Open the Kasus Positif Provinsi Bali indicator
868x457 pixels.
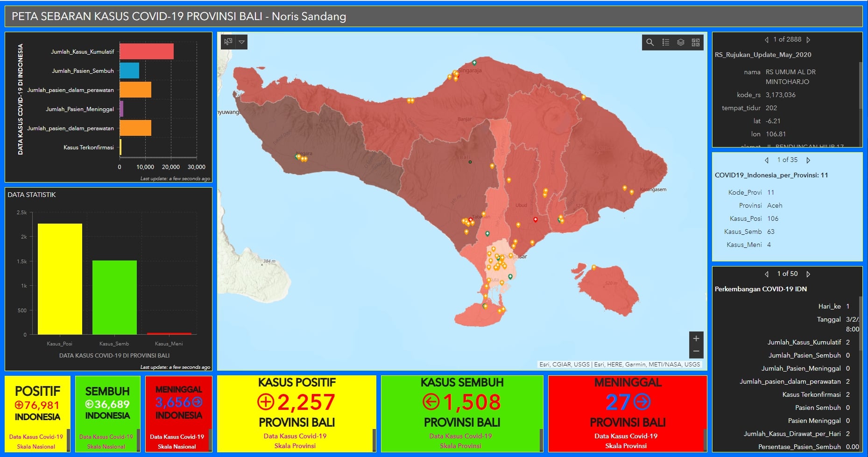tap(296, 414)
